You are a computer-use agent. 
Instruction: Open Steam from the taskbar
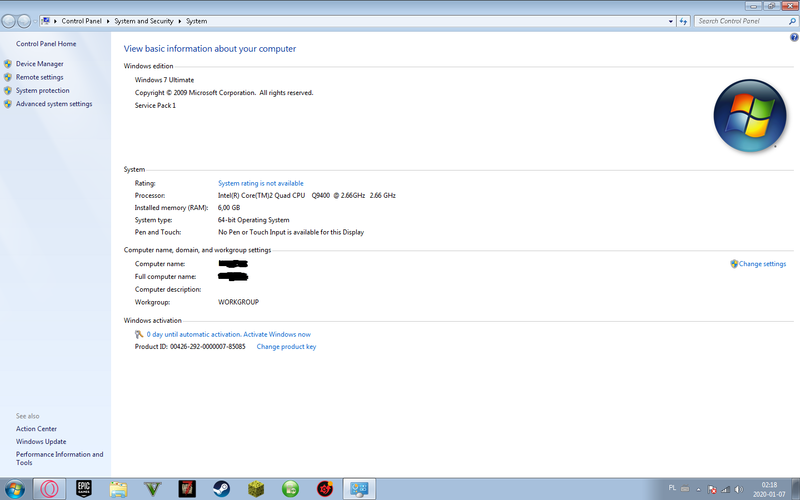[221, 489]
